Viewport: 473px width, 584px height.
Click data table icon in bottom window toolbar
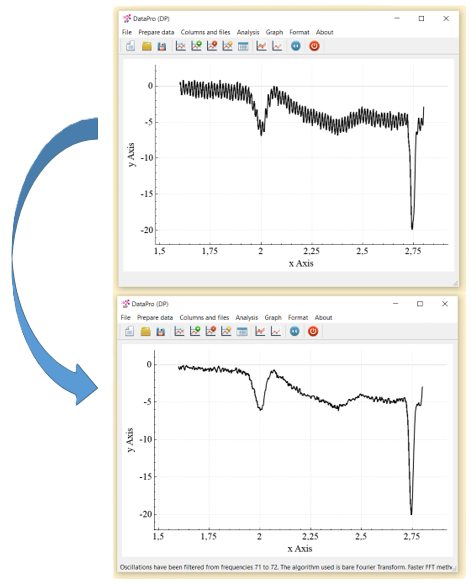(x=242, y=331)
